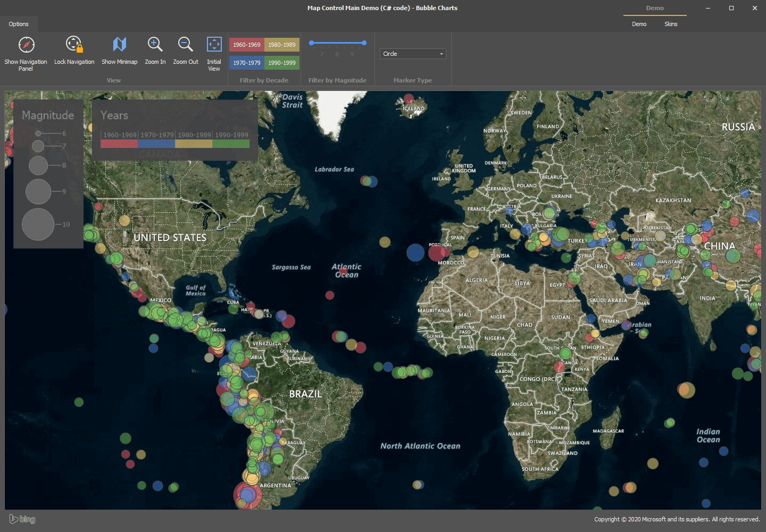The width and height of the screenshot is (766, 532).
Task: Click the Show Navigation Panel compass icon
Action: (26, 45)
